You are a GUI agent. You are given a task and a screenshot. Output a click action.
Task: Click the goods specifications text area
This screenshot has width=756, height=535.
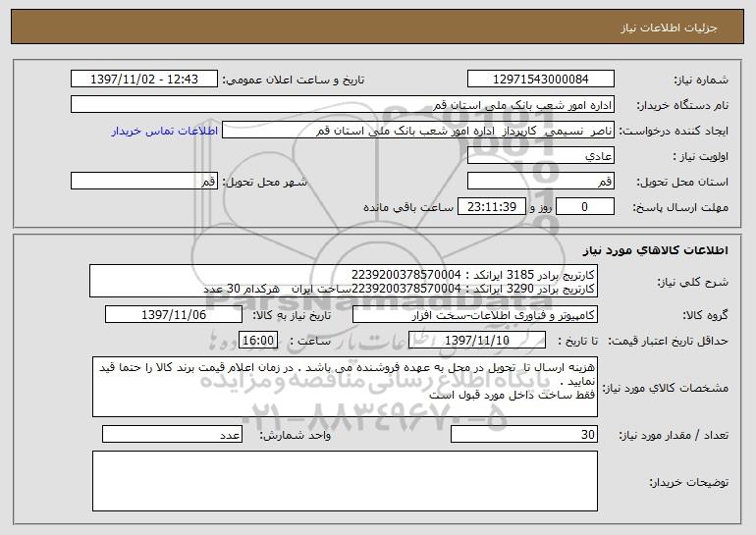[345, 387]
